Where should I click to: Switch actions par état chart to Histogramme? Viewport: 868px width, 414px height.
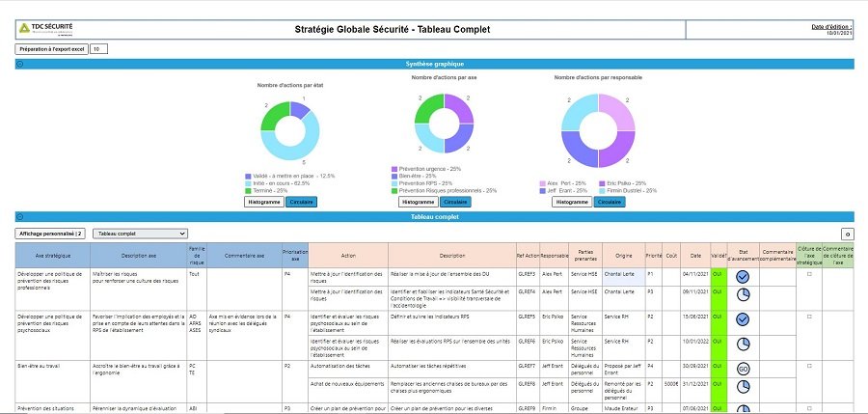tap(264, 202)
